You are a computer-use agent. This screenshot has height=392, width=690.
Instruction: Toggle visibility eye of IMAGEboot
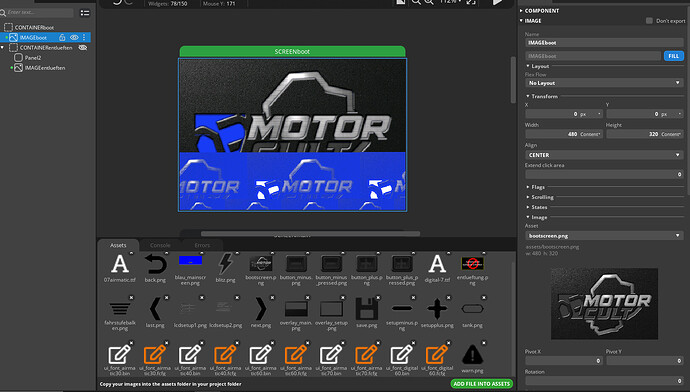(x=74, y=37)
